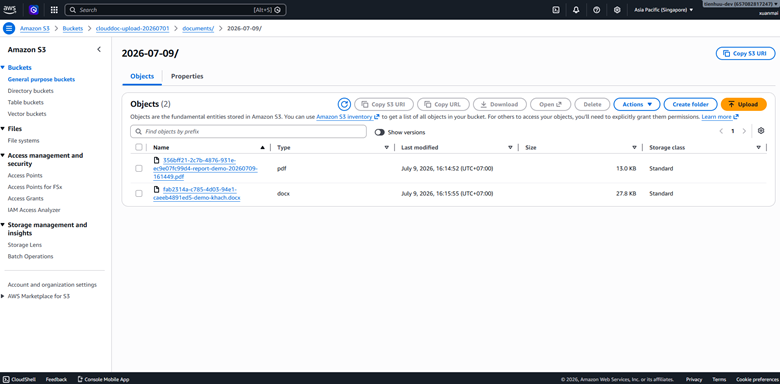The width and height of the screenshot is (780, 384).
Task: Expand AWS Marketplace for S3
Action: point(2,296)
